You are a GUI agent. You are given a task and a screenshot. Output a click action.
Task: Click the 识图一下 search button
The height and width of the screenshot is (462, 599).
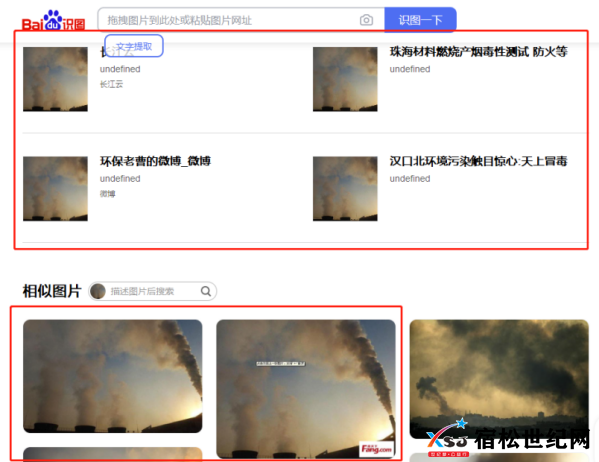[420, 20]
